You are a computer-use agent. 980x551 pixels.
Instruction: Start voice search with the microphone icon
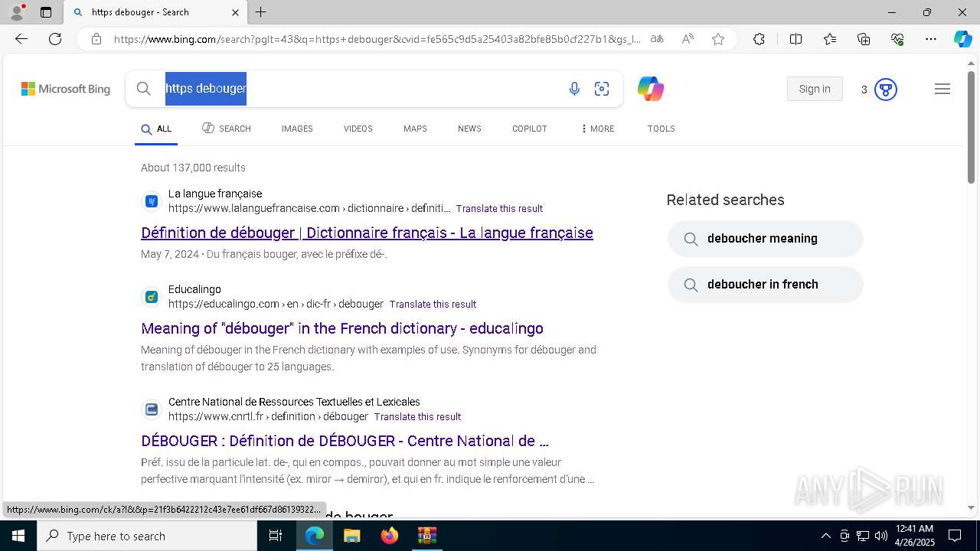pyautogui.click(x=574, y=90)
